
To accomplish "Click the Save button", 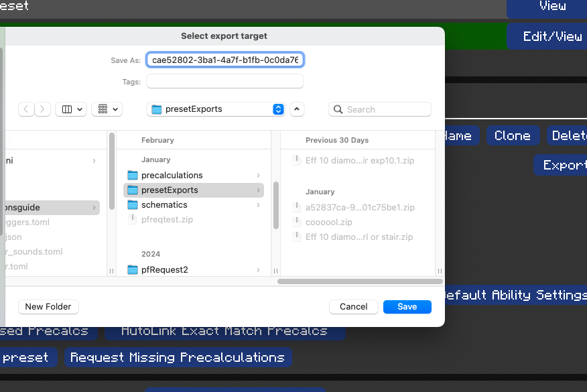I will 407,306.
